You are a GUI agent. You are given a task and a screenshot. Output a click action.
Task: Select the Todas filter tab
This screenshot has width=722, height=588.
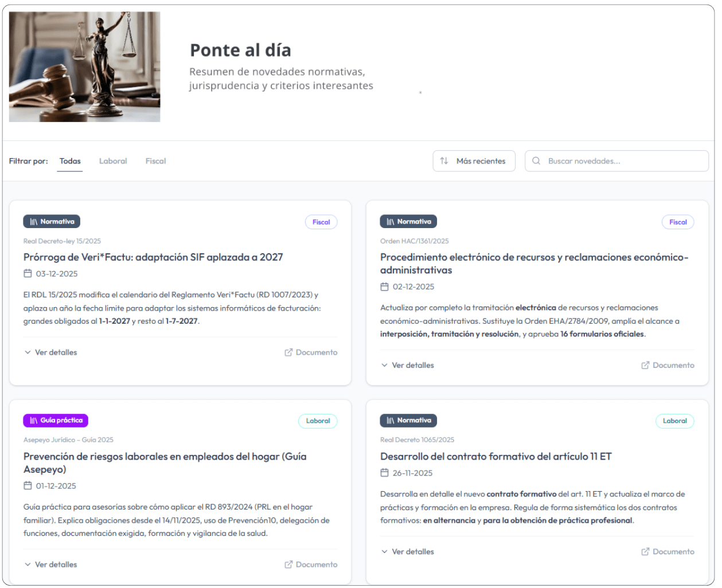point(70,161)
